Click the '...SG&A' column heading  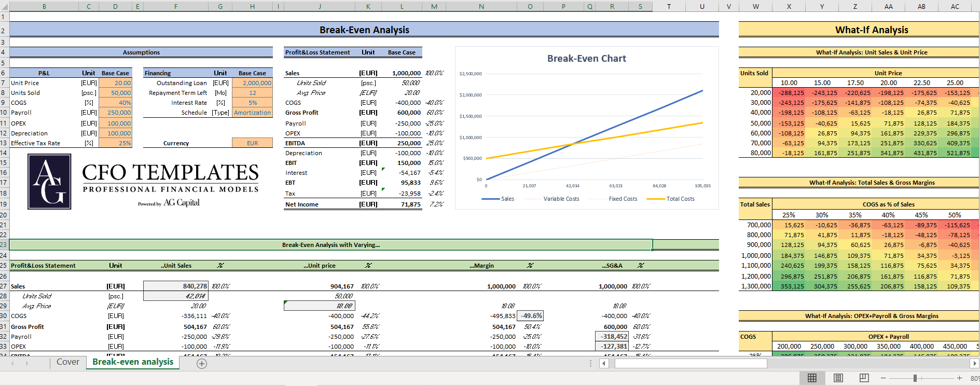coord(612,266)
